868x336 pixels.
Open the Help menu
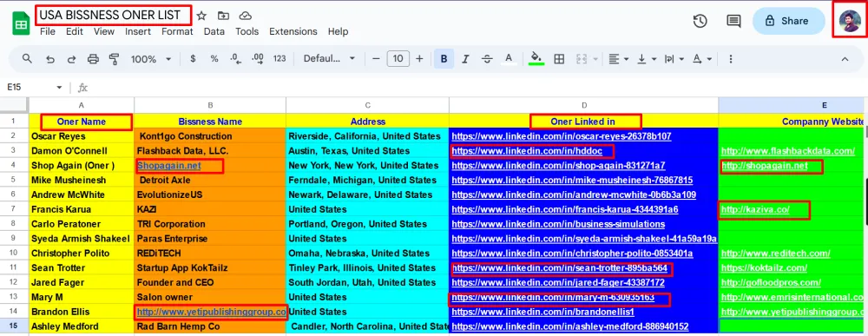click(x=338, y=31)
